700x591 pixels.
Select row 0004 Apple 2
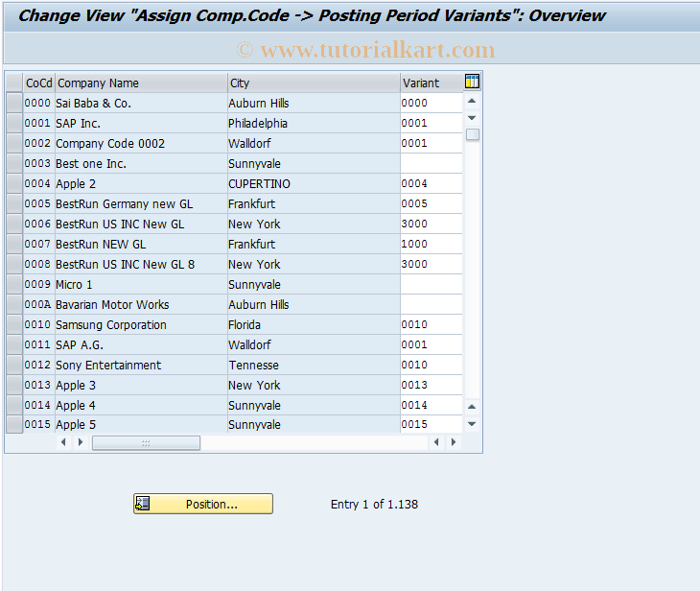tap(14, 183)
